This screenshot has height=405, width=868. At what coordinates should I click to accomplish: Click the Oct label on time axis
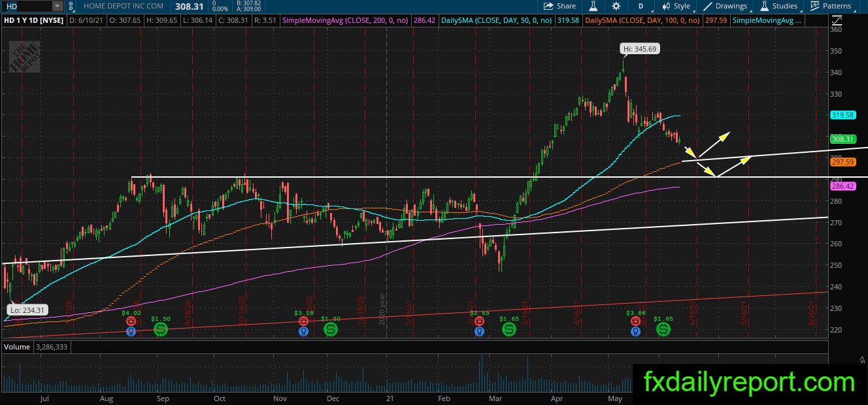tap(220, 398)
